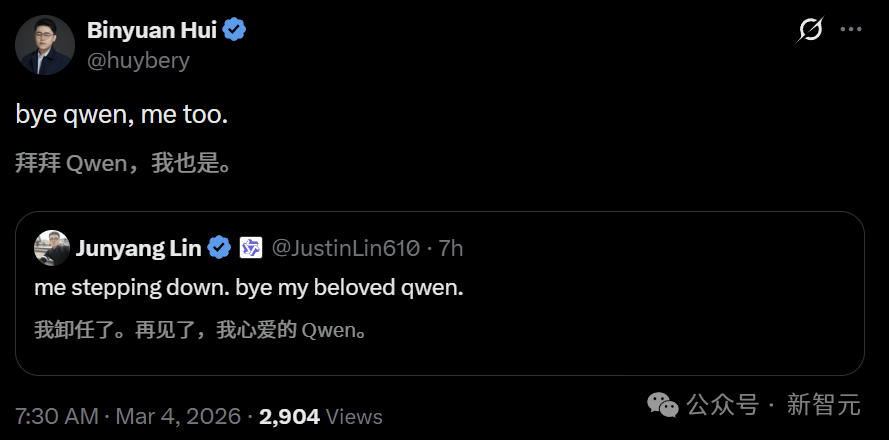Visit the @huybery handle
889x440 pixels.
pos(138,60)
